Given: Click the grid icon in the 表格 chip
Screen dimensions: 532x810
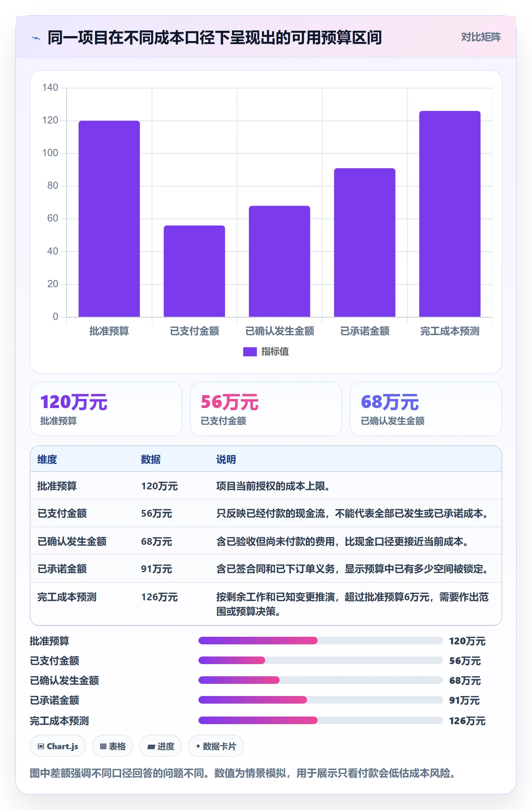Looking at the screenshot, I should tap(103, 747).
